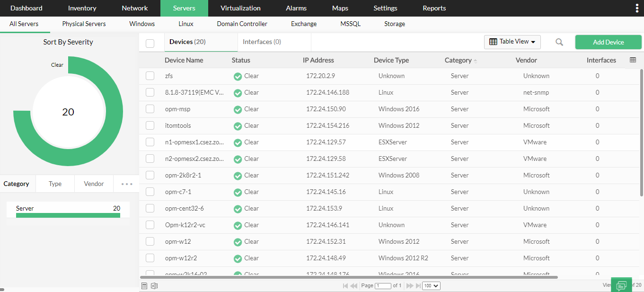Check the box for itomtools row
644x292 pixels.
[x=150, y=125]
